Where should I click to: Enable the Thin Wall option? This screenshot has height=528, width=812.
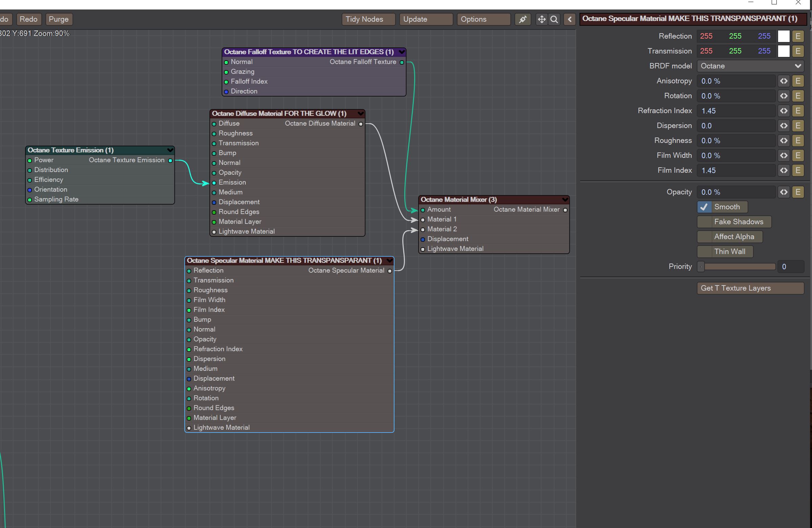(x=704, y=252)
